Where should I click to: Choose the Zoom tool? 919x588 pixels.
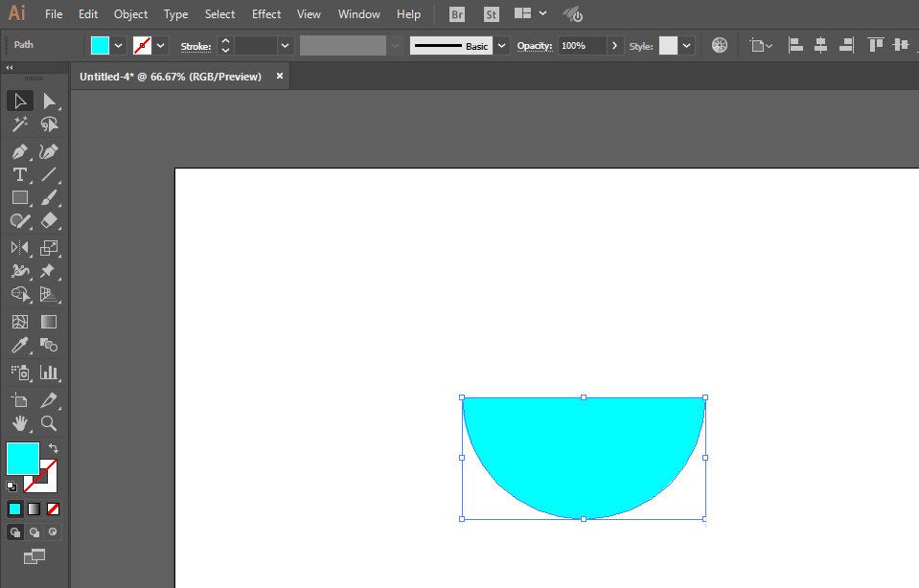49,423
